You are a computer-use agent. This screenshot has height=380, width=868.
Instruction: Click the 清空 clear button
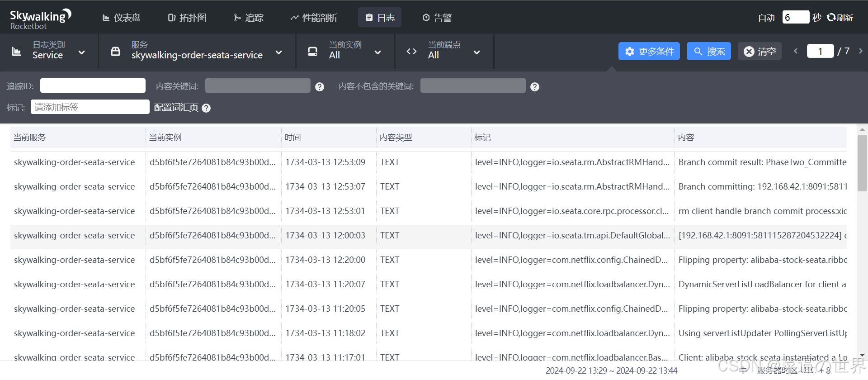pos(759,51)
